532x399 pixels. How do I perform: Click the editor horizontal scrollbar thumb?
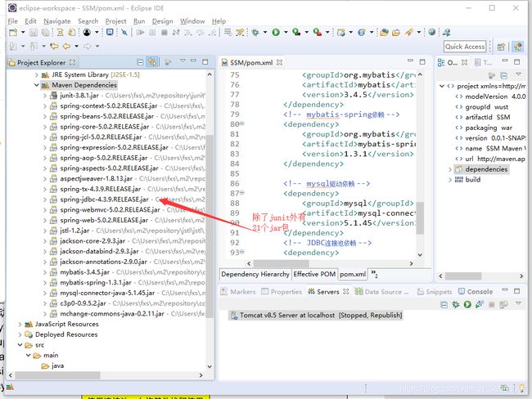(x=282, y=263)
